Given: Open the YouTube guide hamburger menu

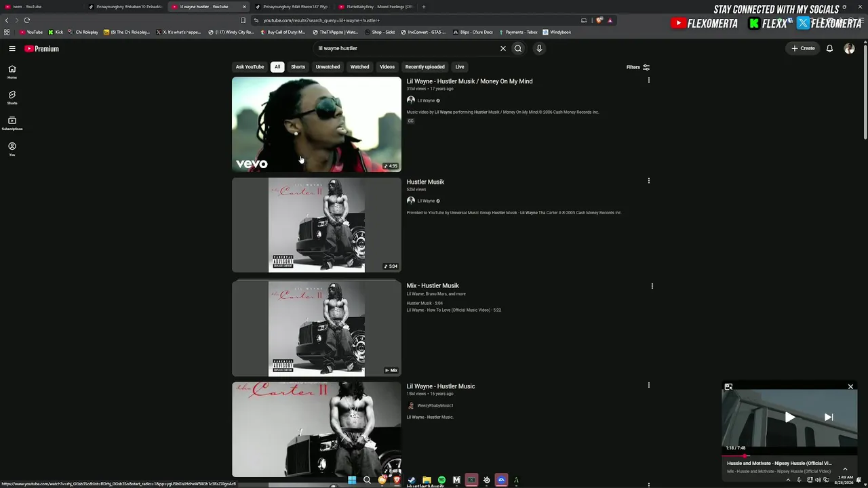Looking at the screenshot, I should tap(12, 49).
